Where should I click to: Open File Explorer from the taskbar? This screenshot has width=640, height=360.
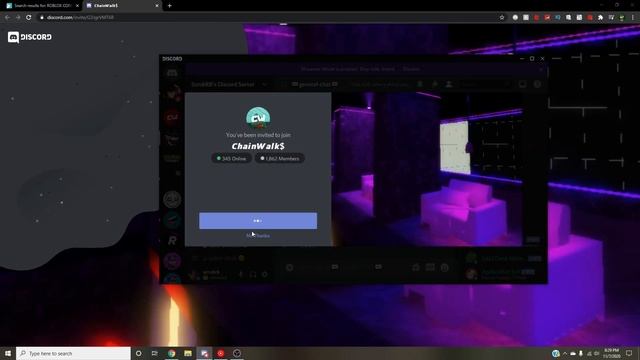pyautogui.click(x=188, y=353)
